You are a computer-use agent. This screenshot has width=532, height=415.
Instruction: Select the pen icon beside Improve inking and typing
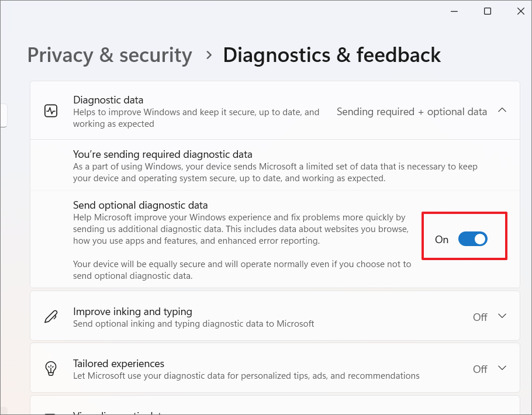coord(51,316)
